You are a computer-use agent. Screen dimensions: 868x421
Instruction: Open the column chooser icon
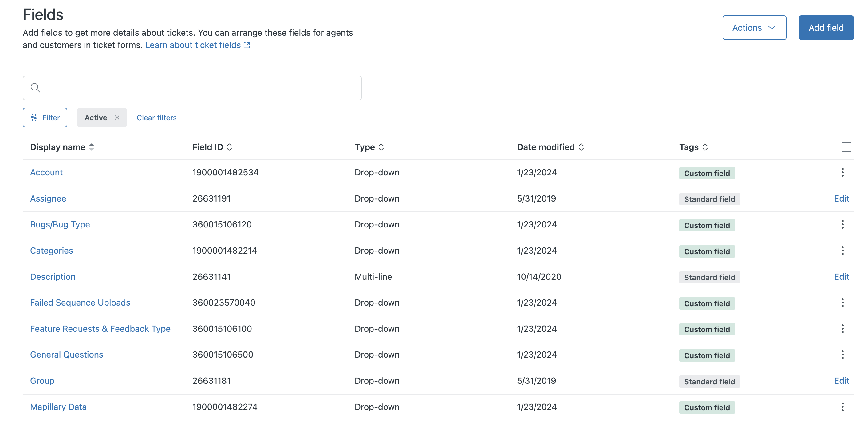[x=846, y=147]
